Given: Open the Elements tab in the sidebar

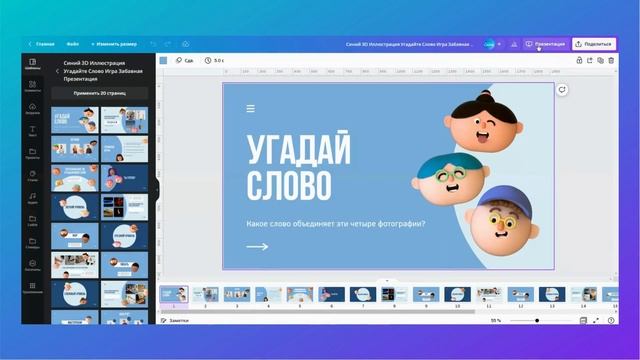Looking at the screenshot, I should 33,86.
